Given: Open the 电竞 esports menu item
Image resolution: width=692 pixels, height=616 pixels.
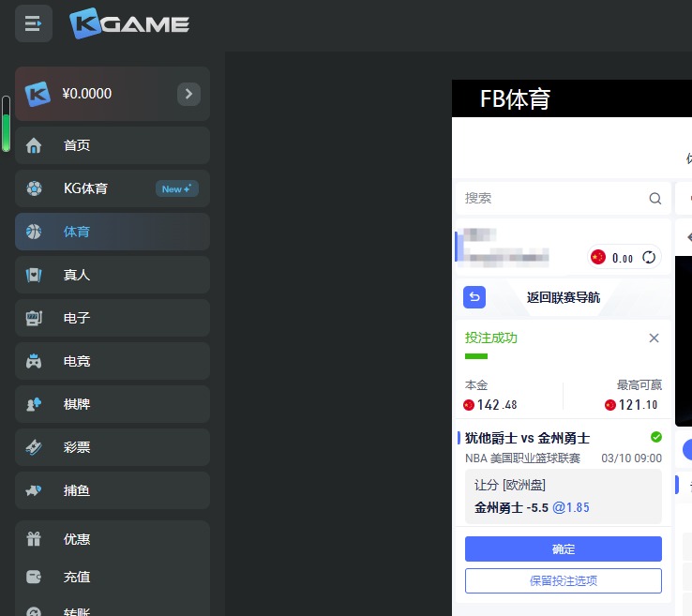Looking at the screenshot, I should 113,361.
